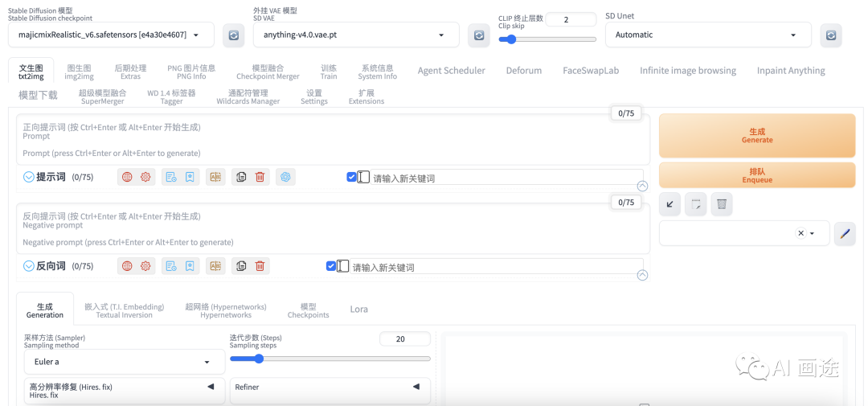This screenshot has width=868, height=406.
Task: Toggle the checkbox beside 提示词 keyword input
Action: click(351, 177)
